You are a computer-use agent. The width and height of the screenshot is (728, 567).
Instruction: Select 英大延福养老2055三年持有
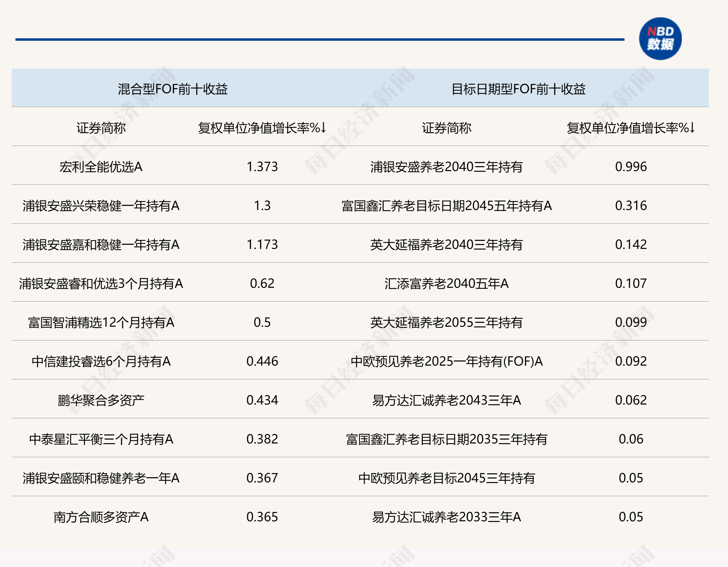447,322
